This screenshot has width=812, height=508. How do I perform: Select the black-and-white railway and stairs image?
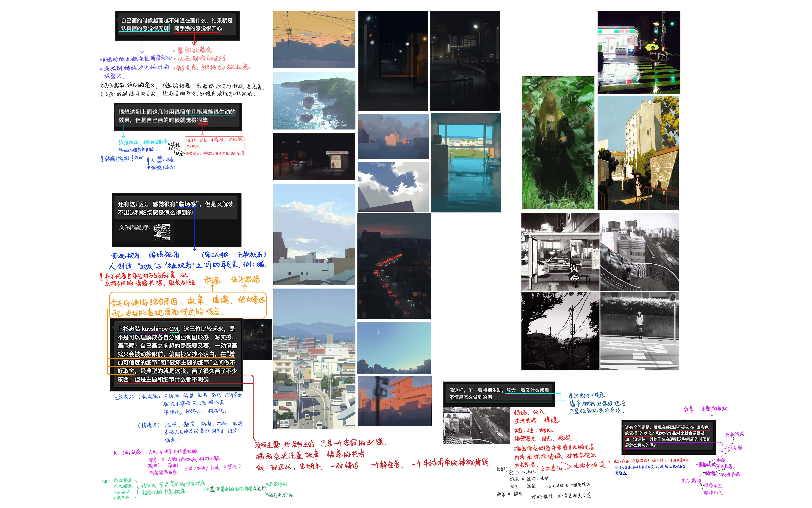pos(640,252)
